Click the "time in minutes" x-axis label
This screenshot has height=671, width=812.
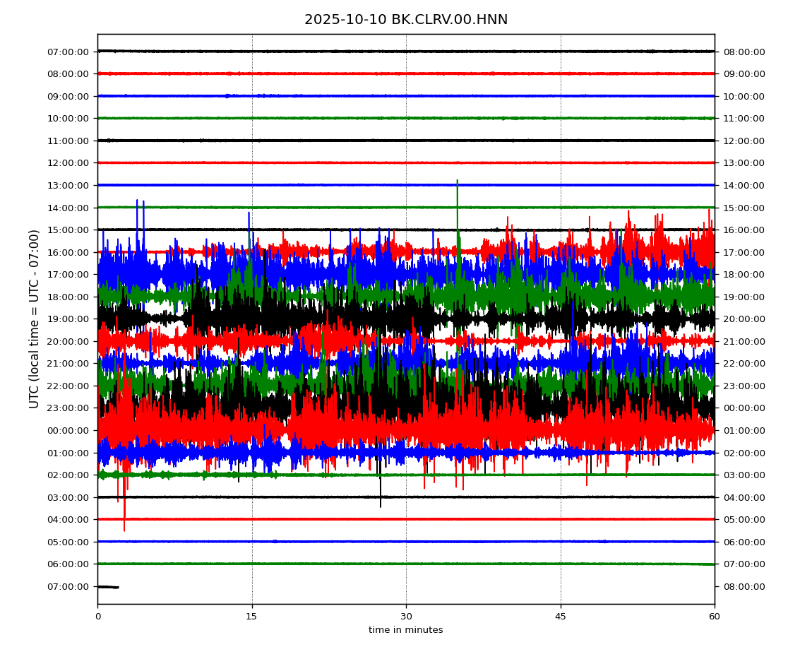(405, 630)
